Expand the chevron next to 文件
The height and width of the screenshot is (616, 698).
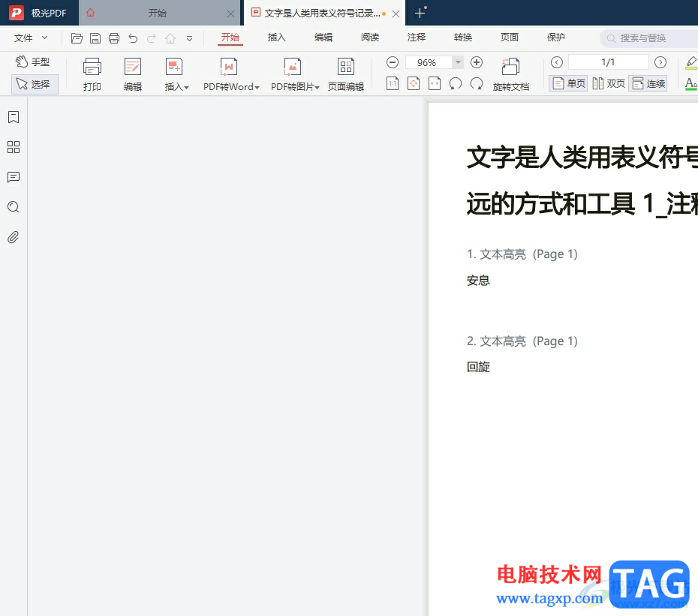44,38
